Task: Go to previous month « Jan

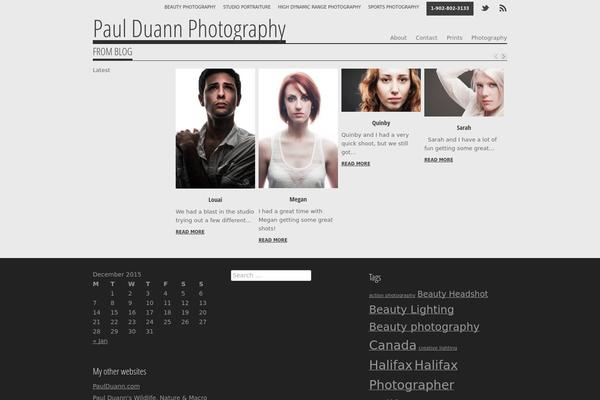Action: click(100, 341)
